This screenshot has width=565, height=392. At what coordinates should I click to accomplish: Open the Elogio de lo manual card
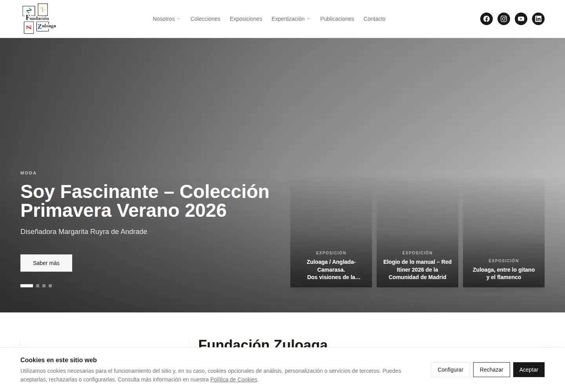(x=417, y=233)
